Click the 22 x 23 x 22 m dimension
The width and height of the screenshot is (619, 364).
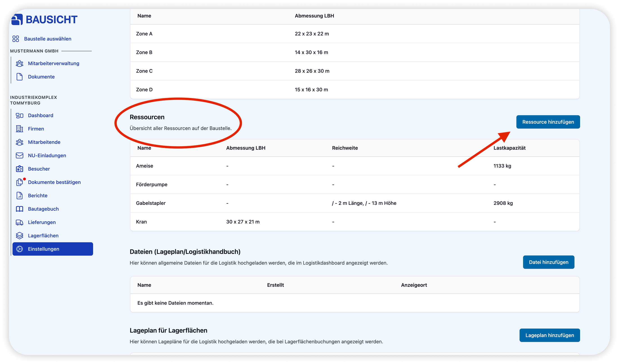pos(312,34)
